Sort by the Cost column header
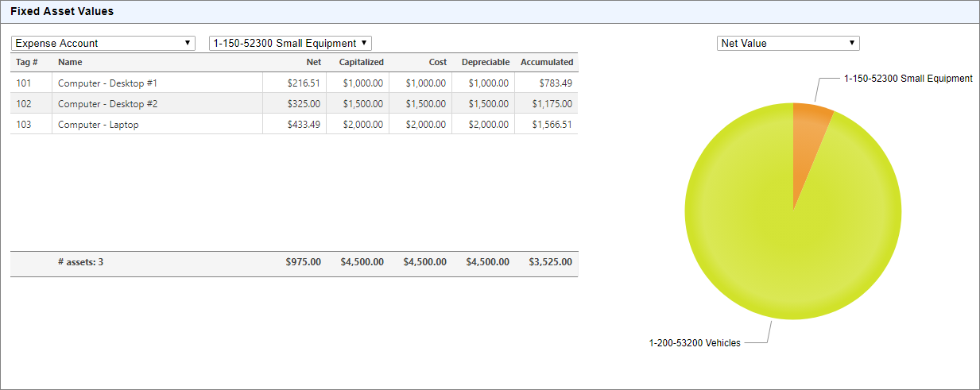 437,62
